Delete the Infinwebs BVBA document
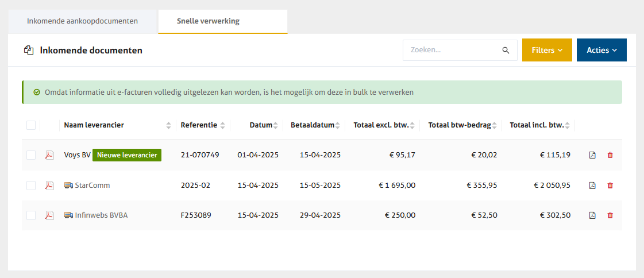Viewport: 644px width, 278px height. click(610, 215)
